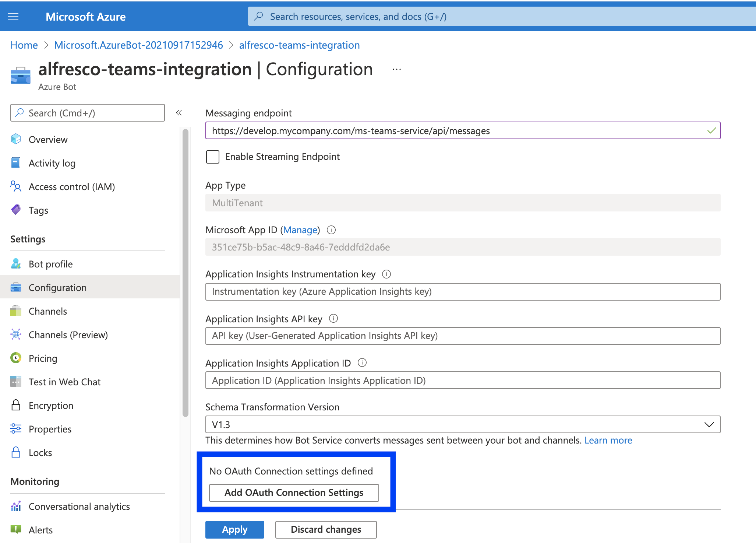Screen dimensions: 756x543
Task: Click the Manage link for App ID
Action: click(x=300, y=230)
